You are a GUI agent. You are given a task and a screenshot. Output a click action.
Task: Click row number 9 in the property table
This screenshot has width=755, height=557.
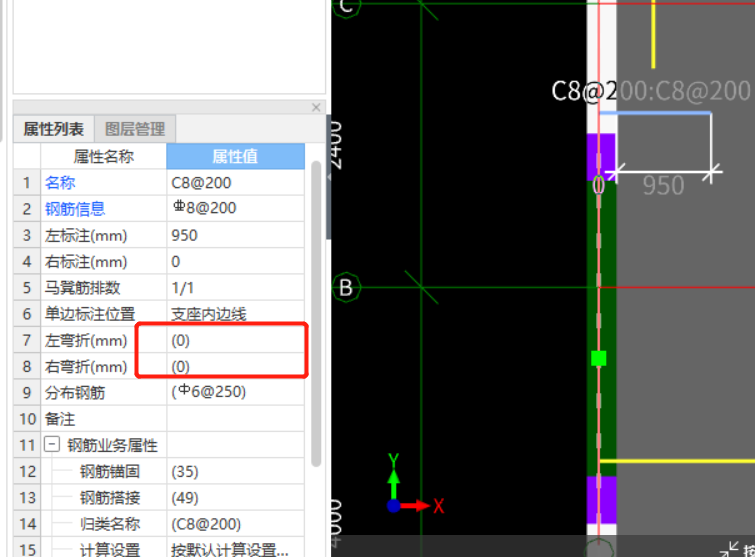pos(27,393)
